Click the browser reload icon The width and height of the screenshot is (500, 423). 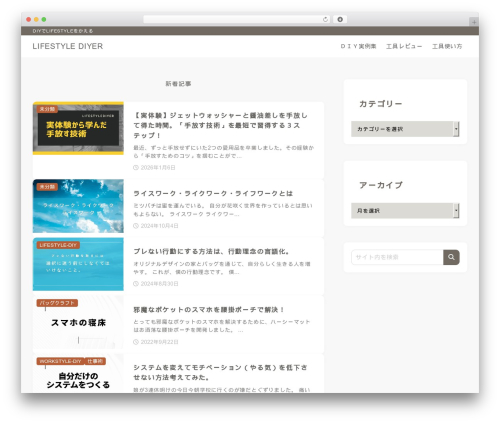pos(325,19)
